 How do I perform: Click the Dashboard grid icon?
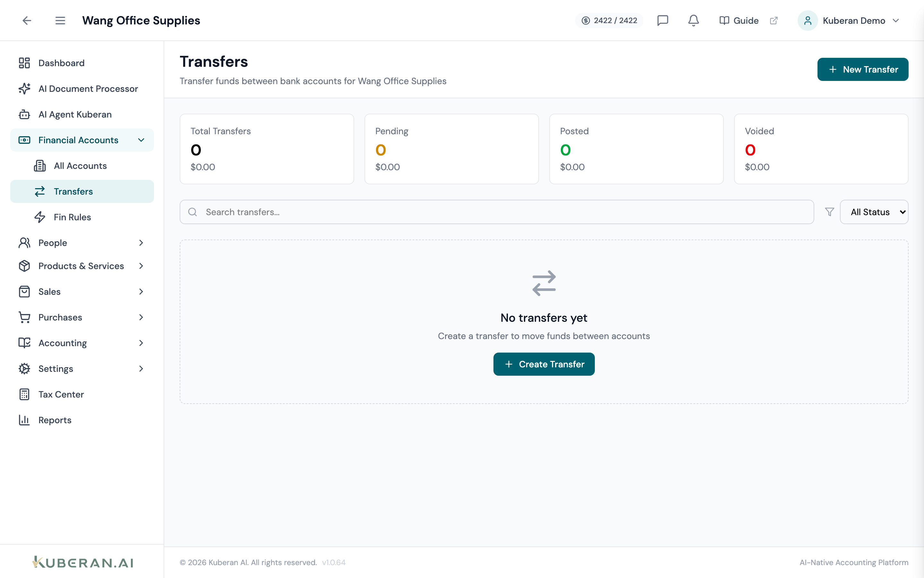pos(24,63)
